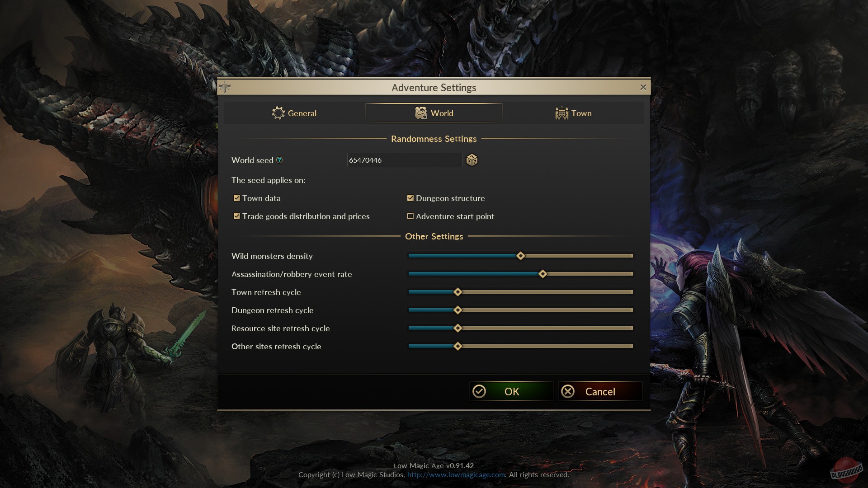Click the Assassination/robbery event rate slider handle
This screenshot has height=488, width=868.
(542, 274)
